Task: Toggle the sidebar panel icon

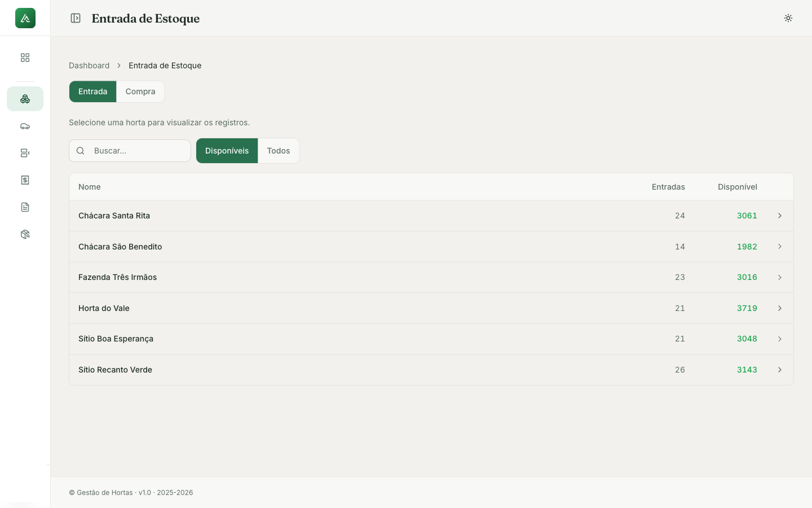Action: click(76, 18)
